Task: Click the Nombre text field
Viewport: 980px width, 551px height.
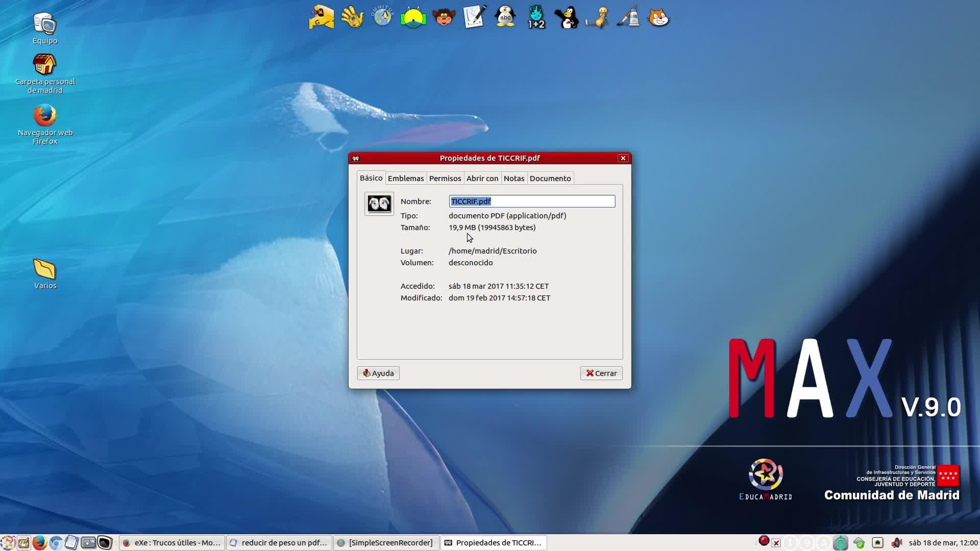Action: coord(531,201)
